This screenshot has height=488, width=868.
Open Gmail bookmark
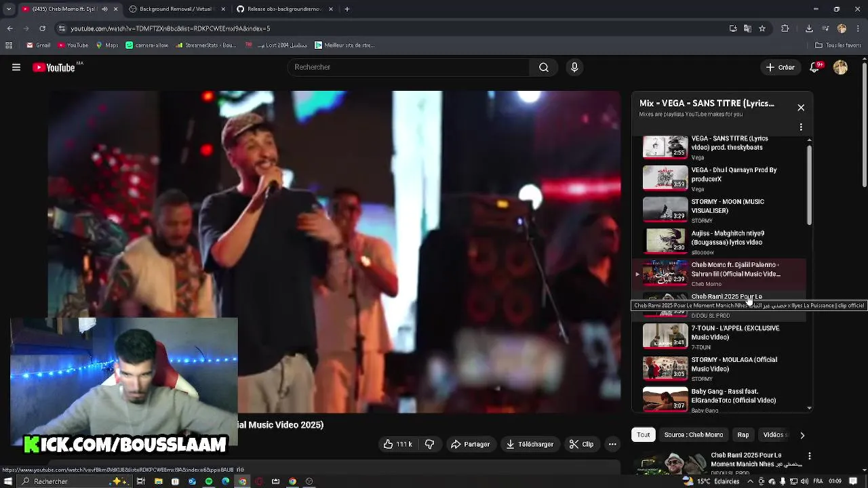(39, 45)
